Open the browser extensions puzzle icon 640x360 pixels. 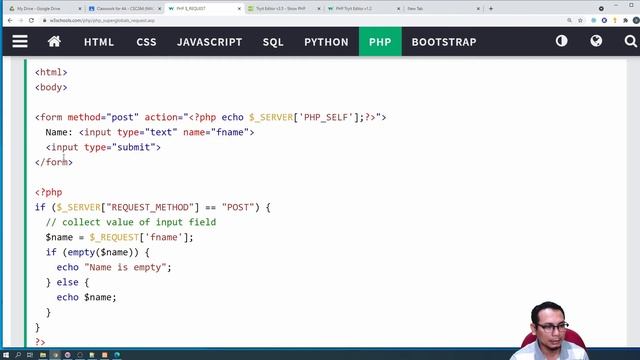coord(625,20)
